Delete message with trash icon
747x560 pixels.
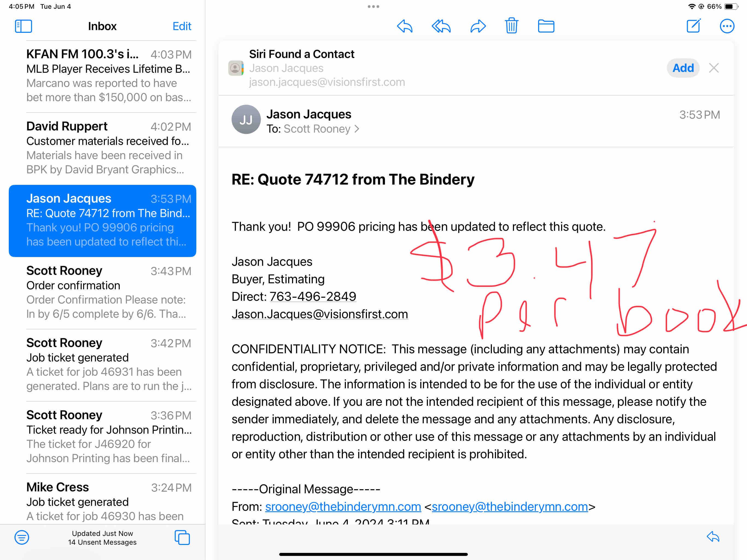511,26
